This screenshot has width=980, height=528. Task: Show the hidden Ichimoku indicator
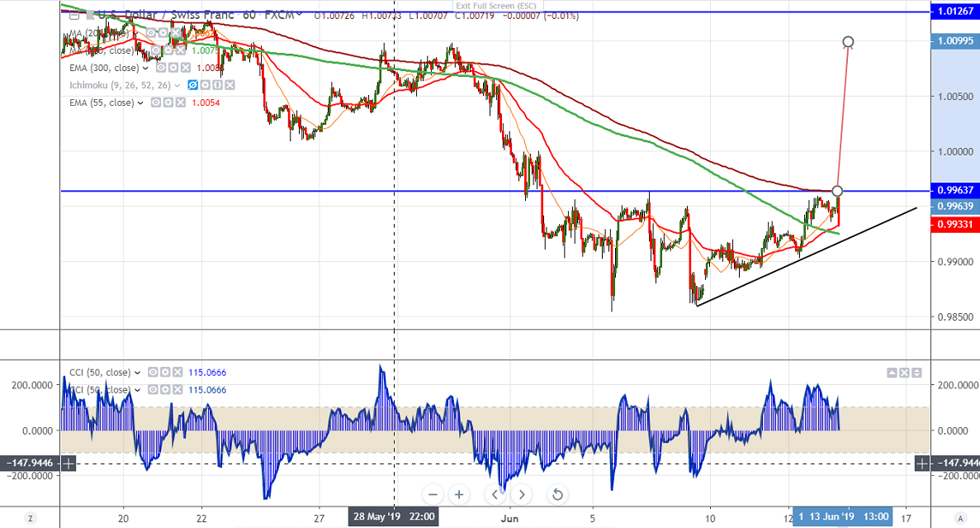[x=193, y=85]
